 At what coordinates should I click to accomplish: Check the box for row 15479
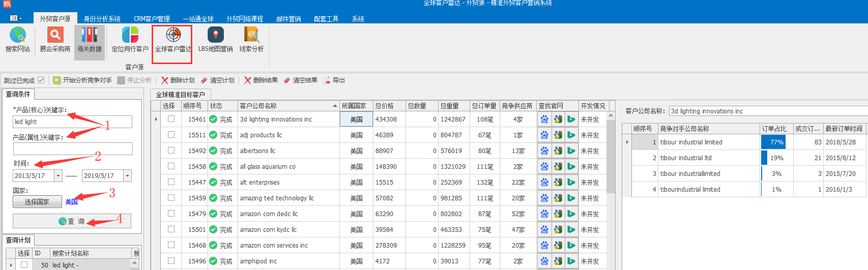click(x=171, y=214)
